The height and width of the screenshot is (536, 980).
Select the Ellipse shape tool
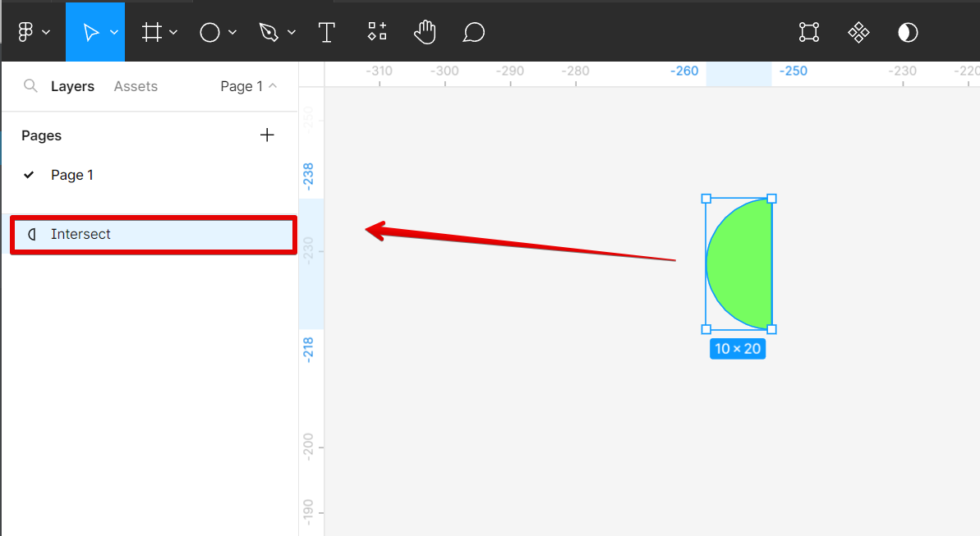[210, 32]
